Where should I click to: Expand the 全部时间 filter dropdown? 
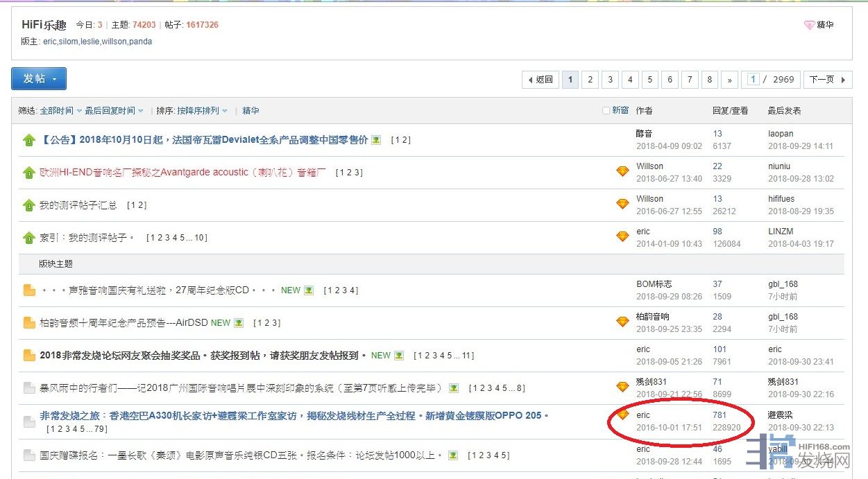60,111
